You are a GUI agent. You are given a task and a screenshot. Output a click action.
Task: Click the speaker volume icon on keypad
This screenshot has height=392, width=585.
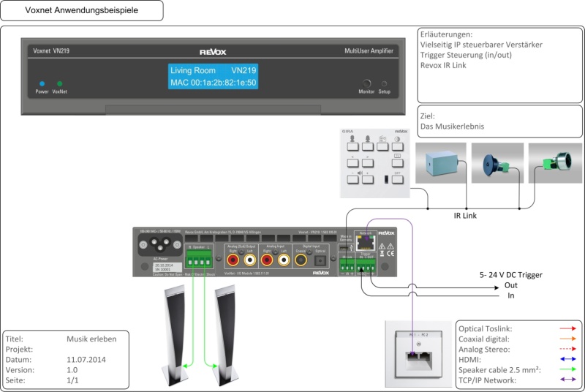tap(360, 173)
